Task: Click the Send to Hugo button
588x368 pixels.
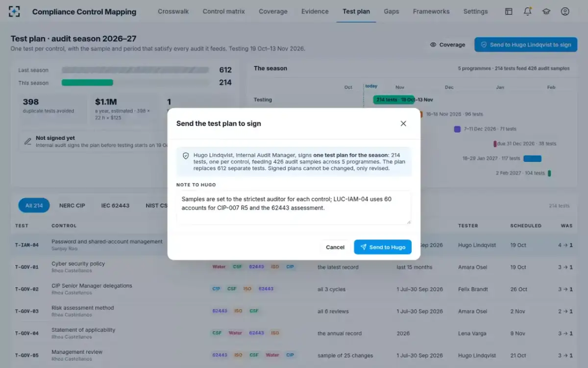Action: point(383,247)
